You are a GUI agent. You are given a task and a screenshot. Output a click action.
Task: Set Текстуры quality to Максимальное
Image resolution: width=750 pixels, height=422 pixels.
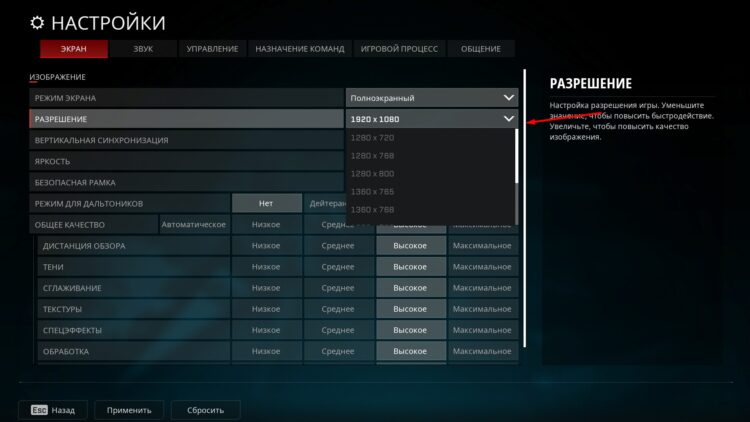482,309
